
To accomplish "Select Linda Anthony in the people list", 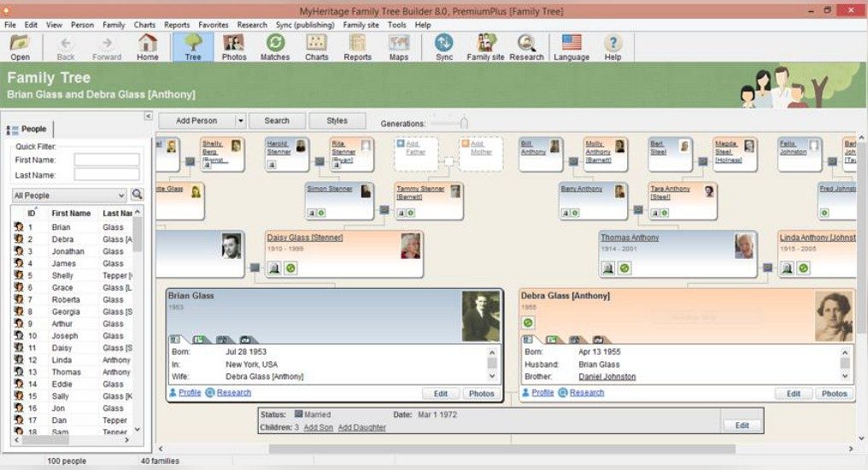I will point(73,360).
